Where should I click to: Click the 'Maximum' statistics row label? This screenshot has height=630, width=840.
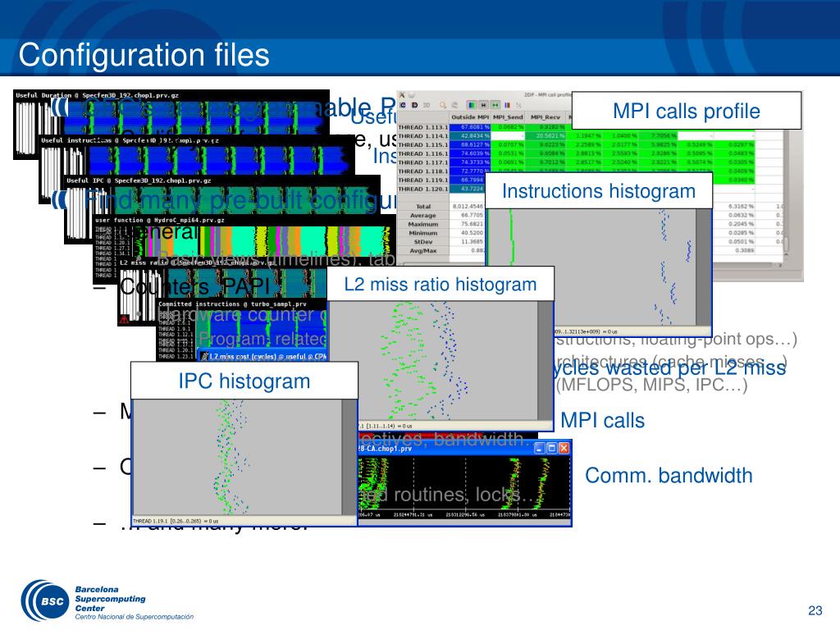click(423, 224)
